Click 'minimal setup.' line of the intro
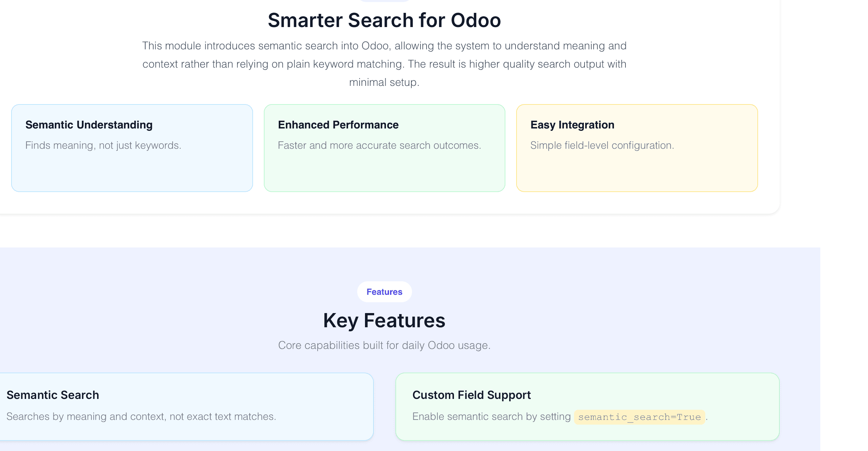 (x=384, y=82)
